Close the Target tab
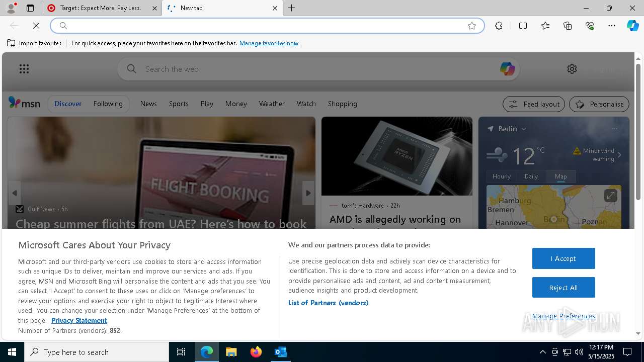Screen dimensions: 644x362 (154, 8)
